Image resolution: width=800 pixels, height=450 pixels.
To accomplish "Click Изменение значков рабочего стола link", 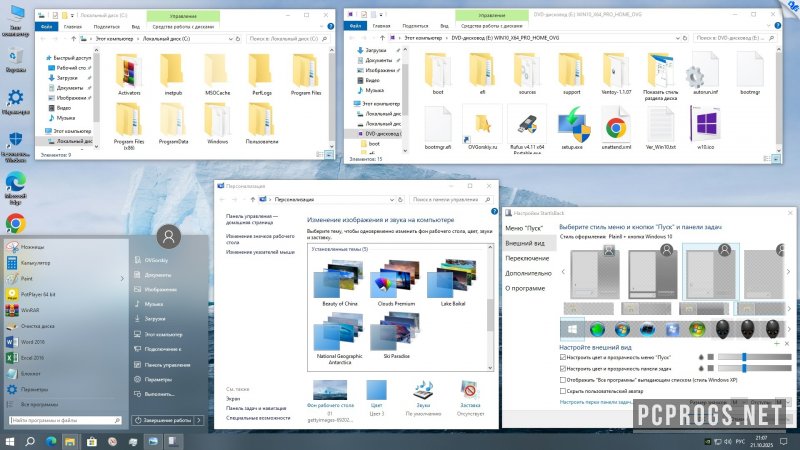I will (260, 239).
